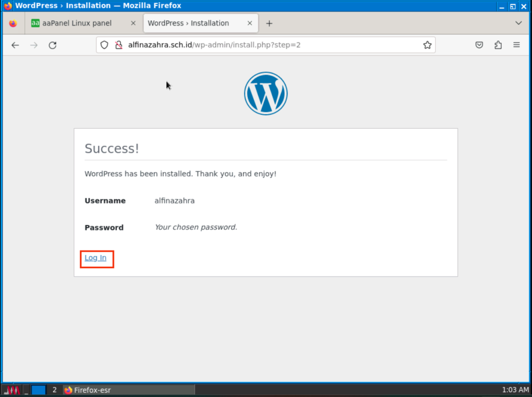Switch to workspace 2 in the taskbar
The width and height of the screenshot is (532, 397).
[x=55, y=390]
